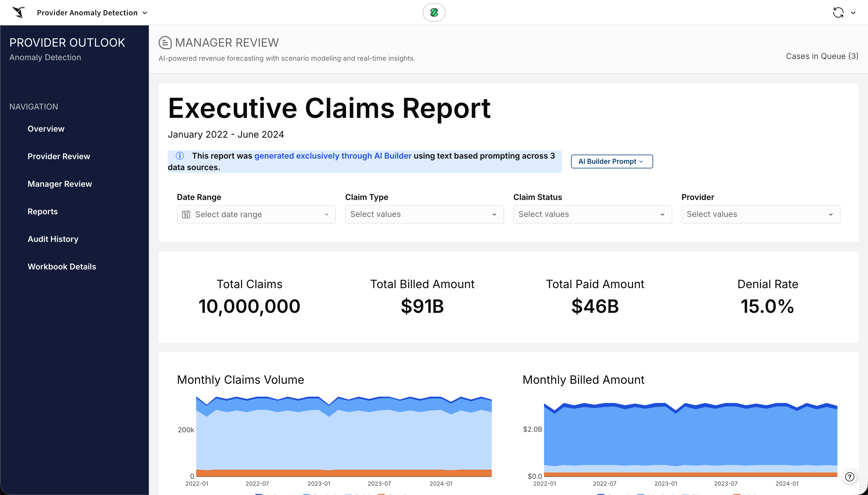Click calendar icon in Date Range field
This screenshot has width=868, height=495.
(186, 215)
